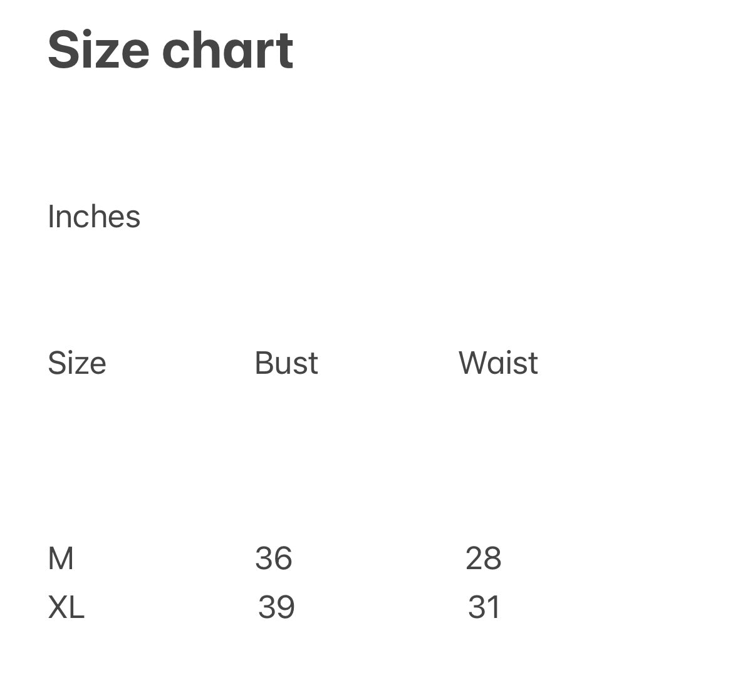Tap the measurement unit text above the table
Image resolution: width=733 pixels, height=700 pixels.
(94, 217)
